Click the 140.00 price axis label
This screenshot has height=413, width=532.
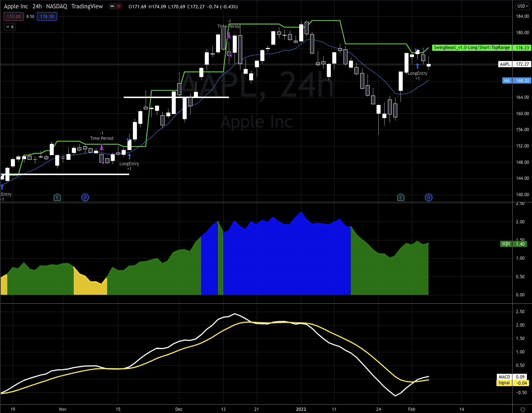pos(523,195)
